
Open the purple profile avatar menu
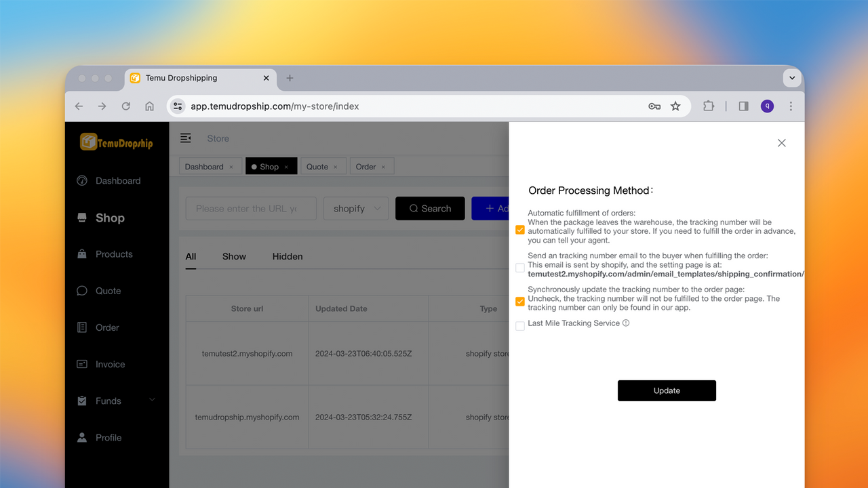click(767, 106)
